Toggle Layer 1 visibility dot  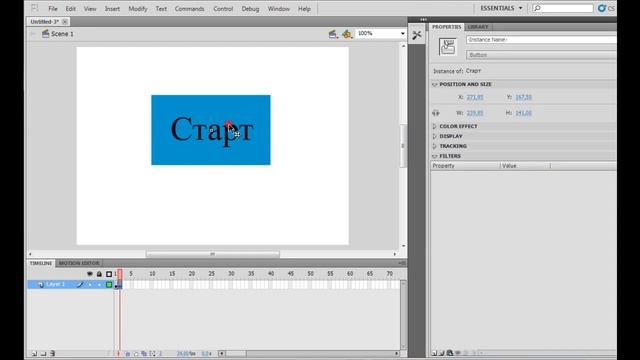90,284
